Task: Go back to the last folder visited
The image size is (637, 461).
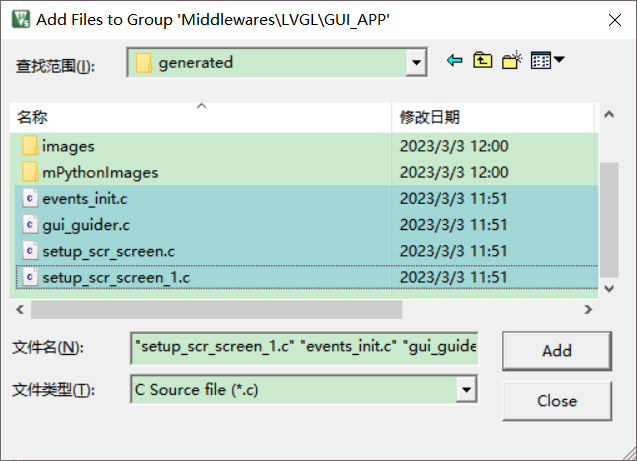Action: pyautogui.click(x=454, y=61)
